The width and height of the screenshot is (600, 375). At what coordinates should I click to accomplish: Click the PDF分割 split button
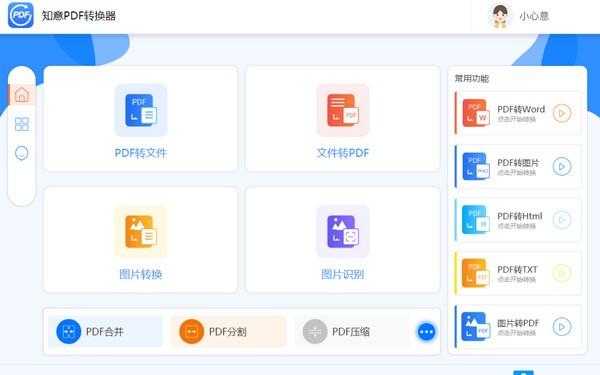pos(228,331)
